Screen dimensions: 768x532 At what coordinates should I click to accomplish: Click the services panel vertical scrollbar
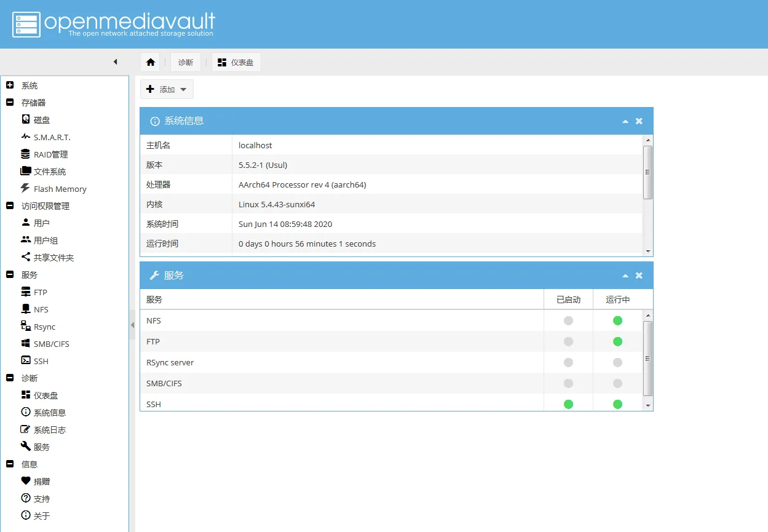pos(647,359)
